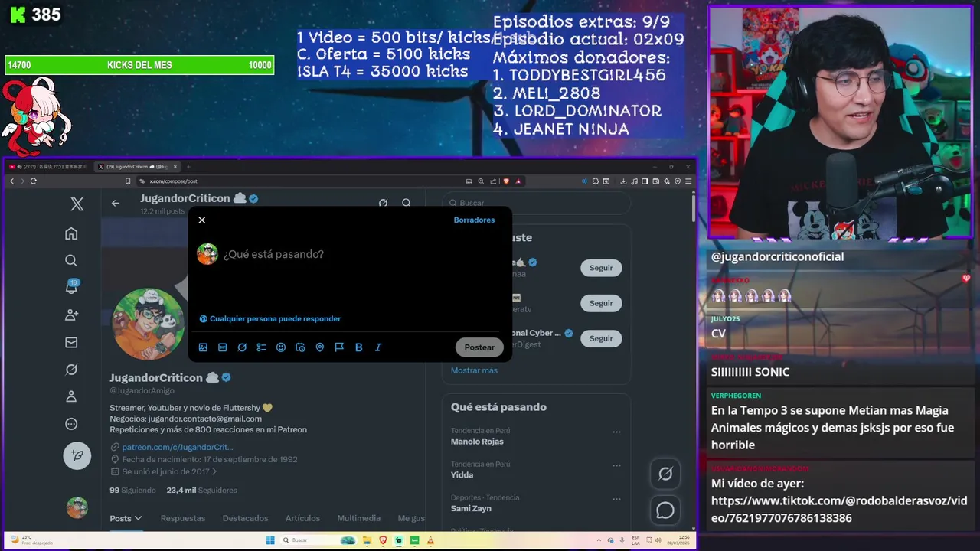This screenshot has width=980, height=551.
Task: Switch to Respuestas tab
Action: click(183, 518)
